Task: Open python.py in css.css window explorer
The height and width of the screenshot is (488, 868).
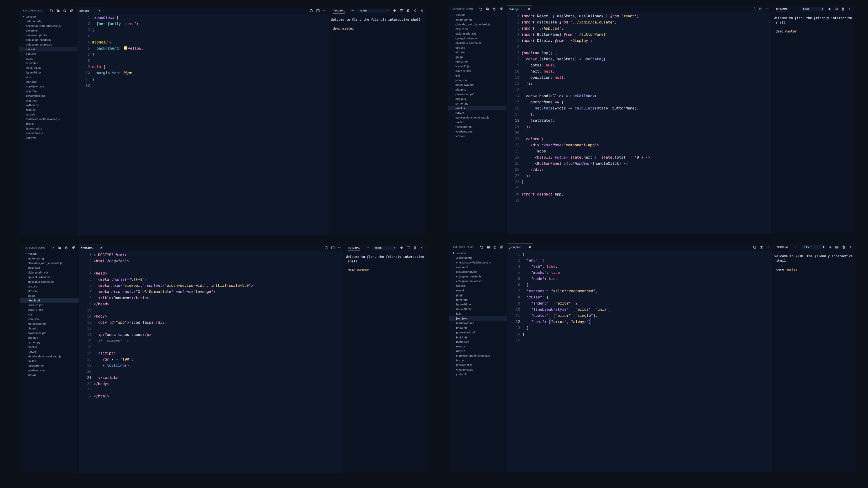Action: coord(32,105)
